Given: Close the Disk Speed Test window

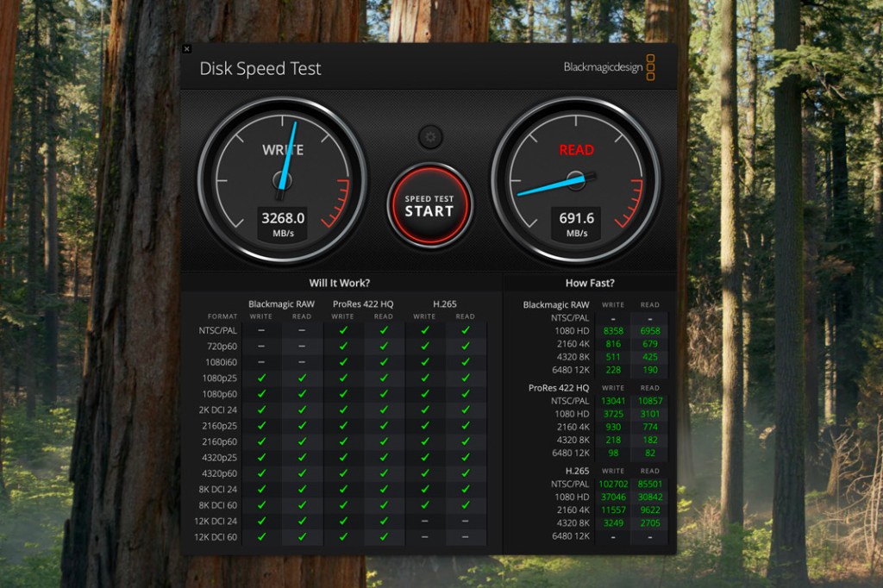Looking at the screenshot, I should (187, 49).
